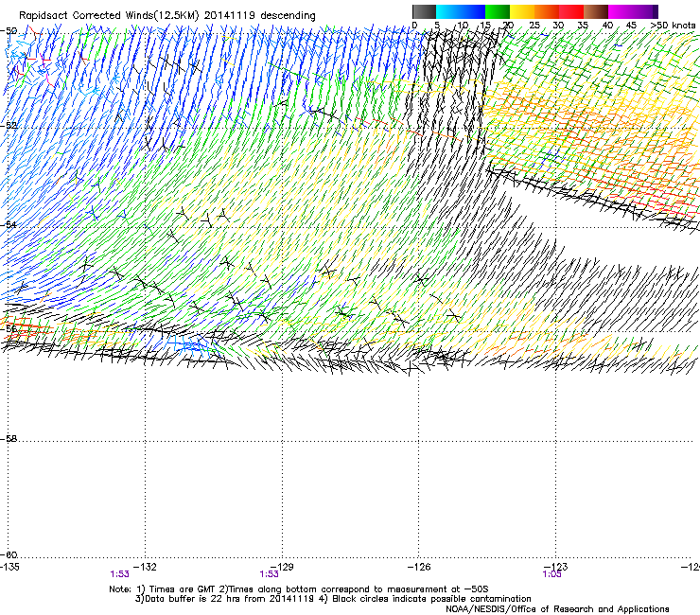This screenshot has width=700, height=615.
Task: Click the purple '1:53' time beside -132
Action: 119,574
